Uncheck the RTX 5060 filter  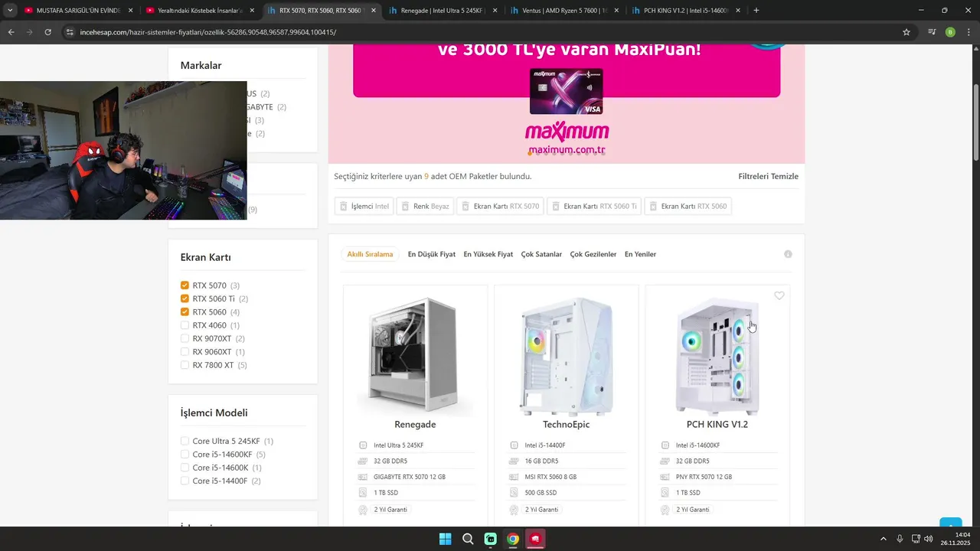(185, 312)
